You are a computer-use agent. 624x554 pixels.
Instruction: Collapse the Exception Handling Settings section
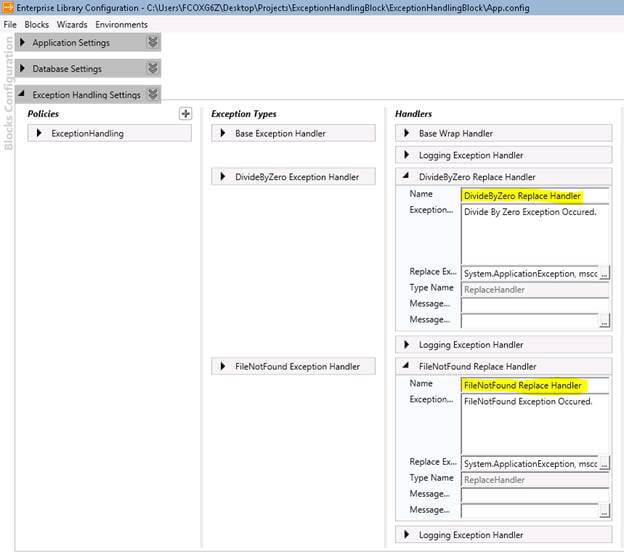pos(21,94)
